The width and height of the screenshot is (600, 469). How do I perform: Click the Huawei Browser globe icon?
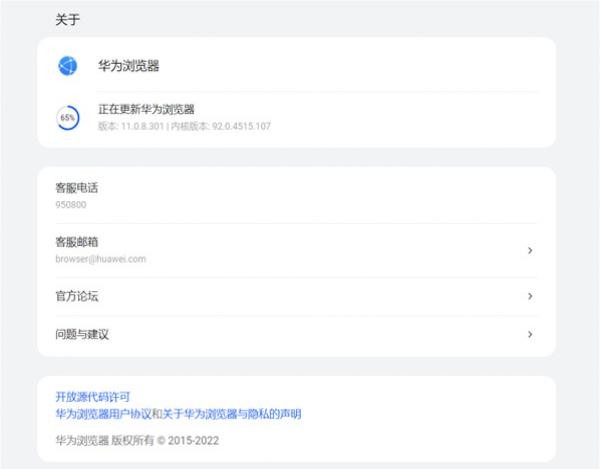click(x=67, y=66)
